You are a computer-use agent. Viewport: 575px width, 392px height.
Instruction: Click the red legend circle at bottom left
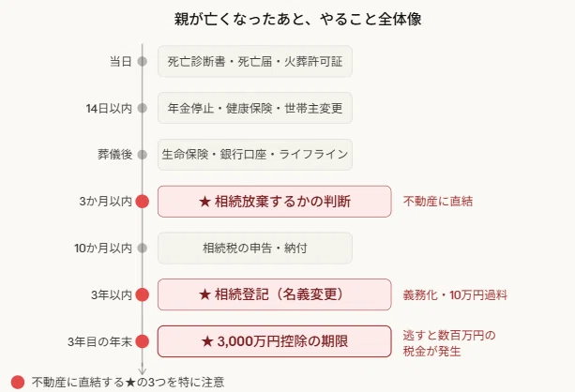(x=18, y=382)
